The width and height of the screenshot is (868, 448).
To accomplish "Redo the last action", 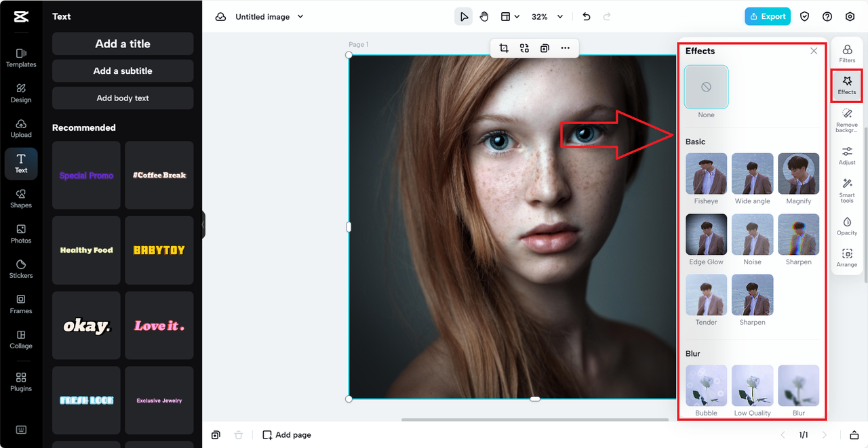I will click(607, 16).
